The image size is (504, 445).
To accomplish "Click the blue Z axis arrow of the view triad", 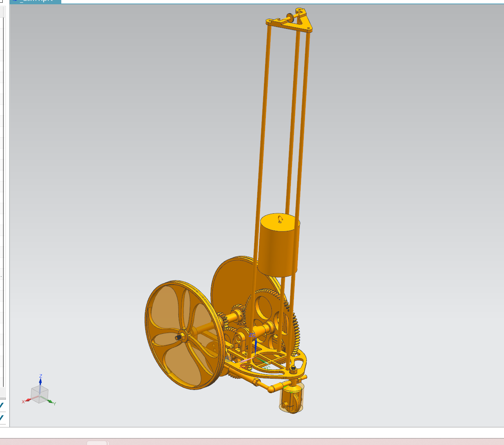I will coord(40,381).
